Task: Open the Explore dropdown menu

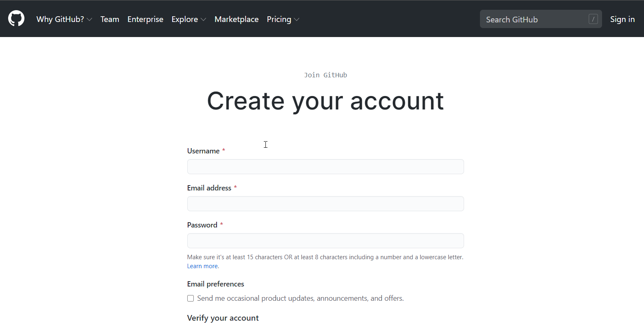Action: pyautogui.click(x=189, y=19)
